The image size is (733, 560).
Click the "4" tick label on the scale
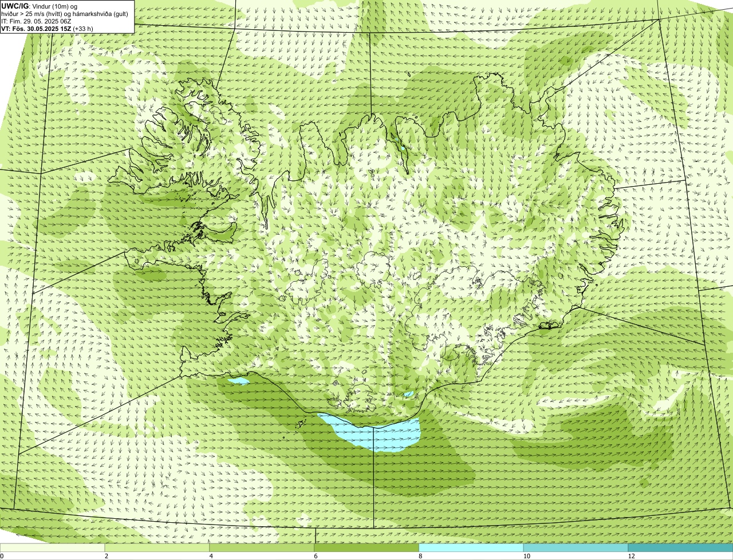pyautogui.click(x=211, y=556)
